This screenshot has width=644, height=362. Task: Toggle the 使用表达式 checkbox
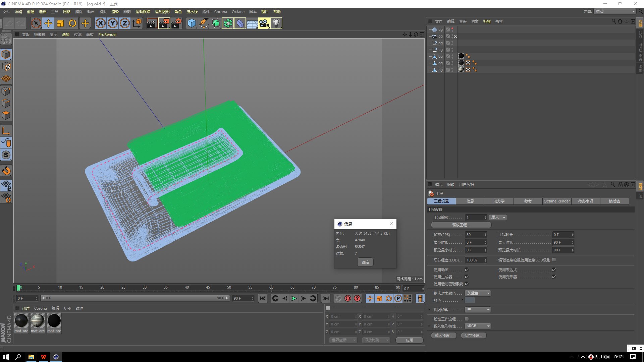554,270
